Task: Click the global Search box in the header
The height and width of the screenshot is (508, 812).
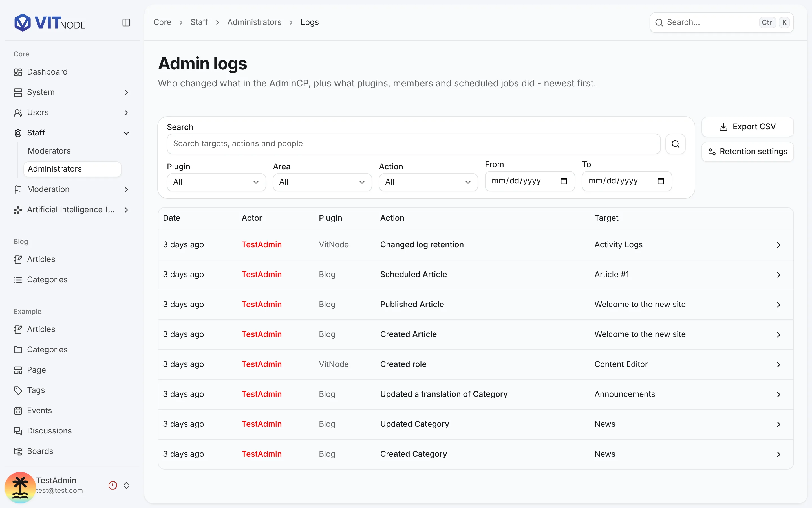Action: pos(721,23)
